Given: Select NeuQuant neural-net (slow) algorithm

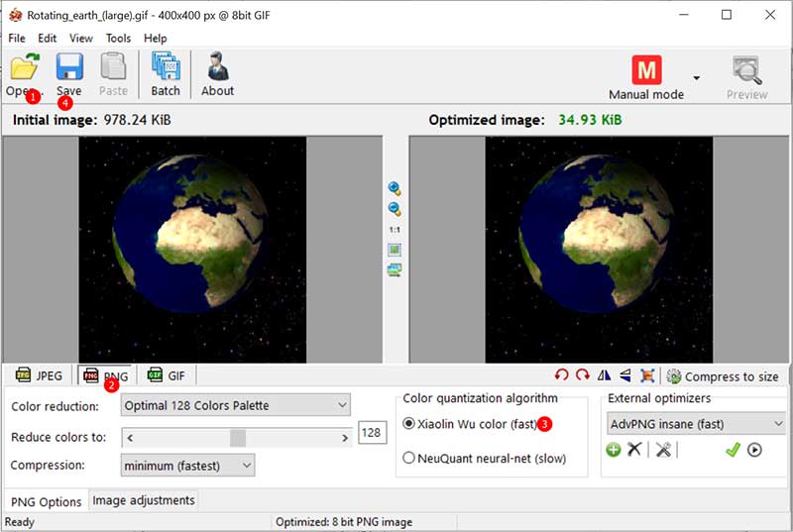Looking at the screenshot, I should [x=408, y=458].
